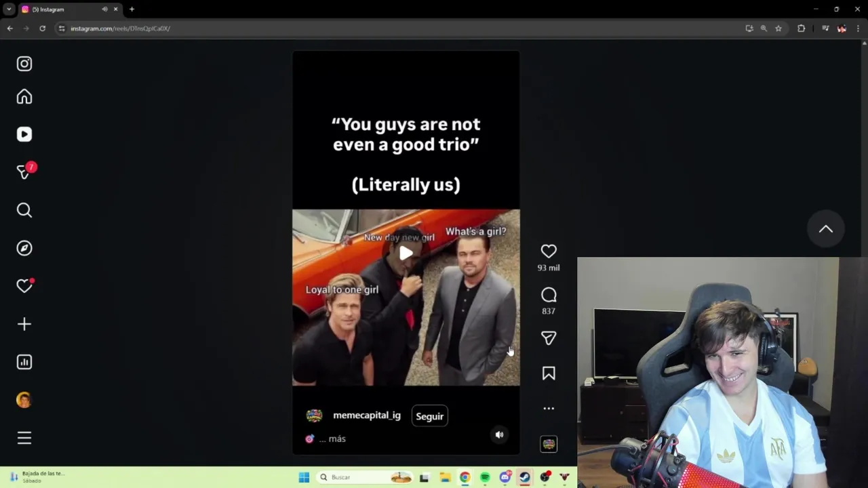868x488 pixels.
Task: Open Steam from the taskbar
Action: tap(525, 477)
